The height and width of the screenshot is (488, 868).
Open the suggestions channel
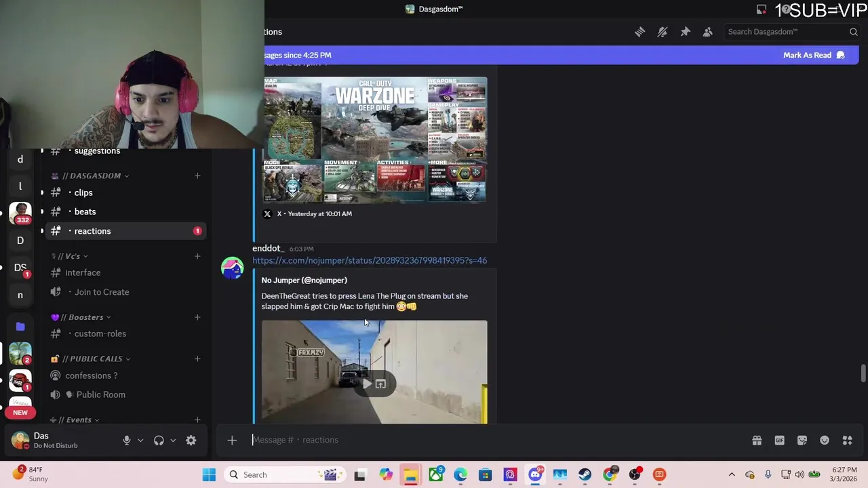(97, 151)
